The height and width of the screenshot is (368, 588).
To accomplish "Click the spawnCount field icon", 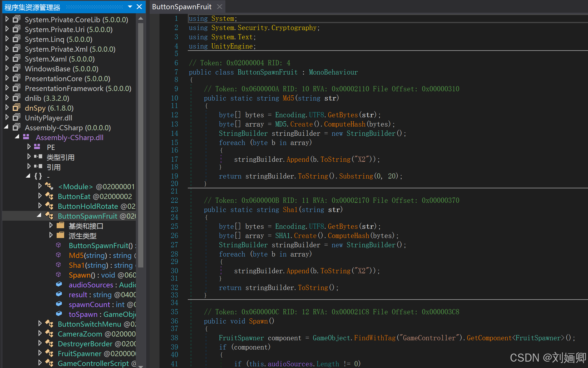I will click(x=59, y=304).
